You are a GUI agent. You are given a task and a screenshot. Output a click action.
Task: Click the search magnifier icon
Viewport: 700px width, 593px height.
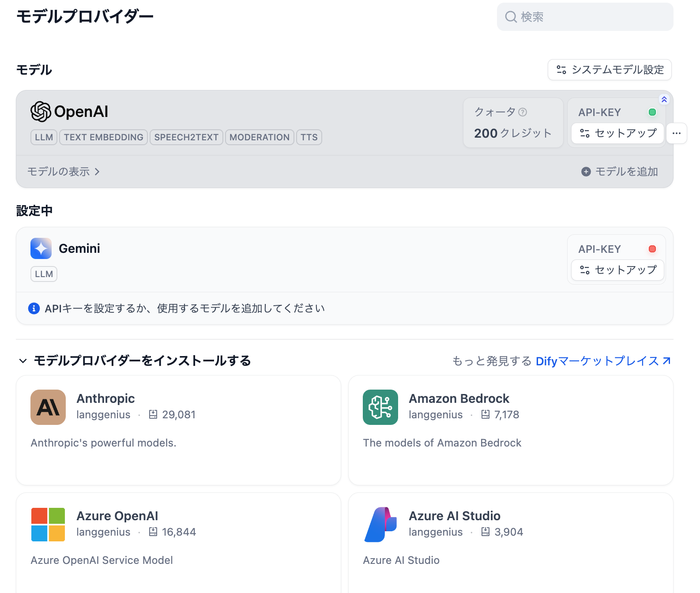click(511, 17)
